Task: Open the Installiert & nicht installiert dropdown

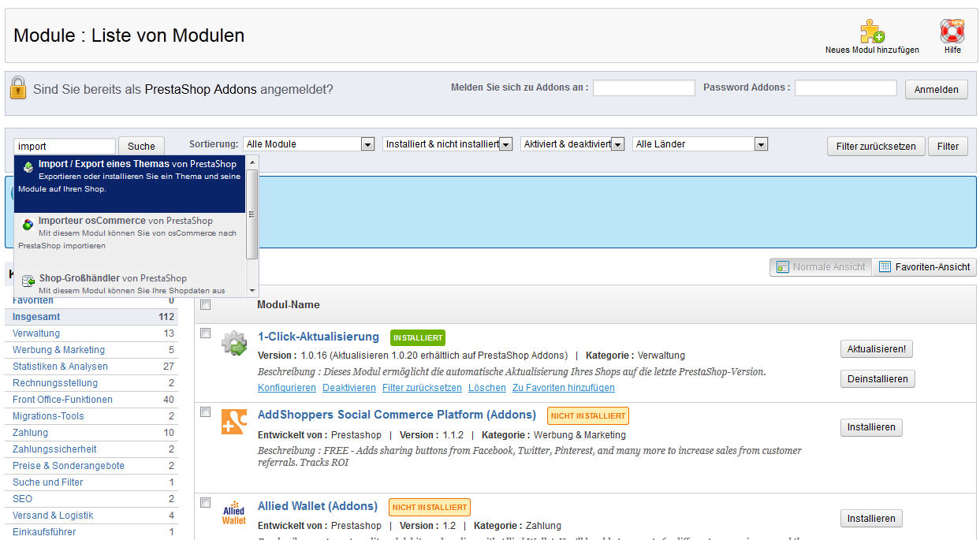Action: (448, 144)
